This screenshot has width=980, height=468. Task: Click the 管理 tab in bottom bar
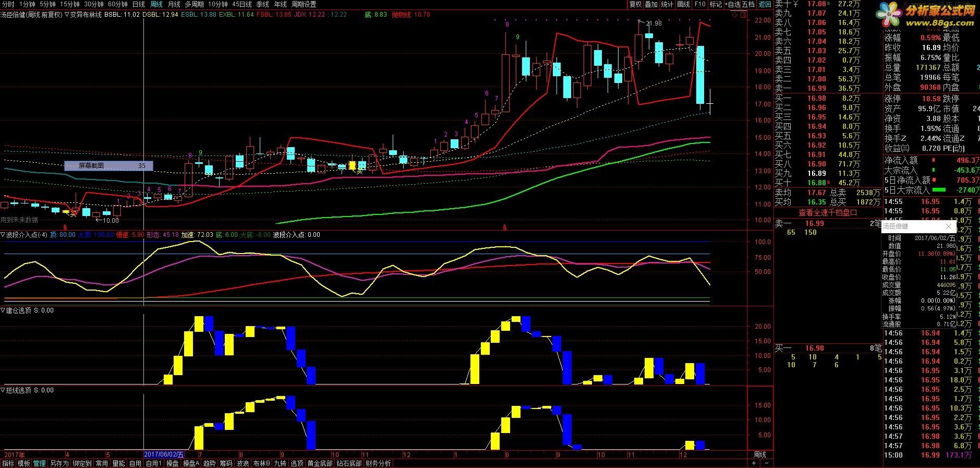[x=40, y=463]
